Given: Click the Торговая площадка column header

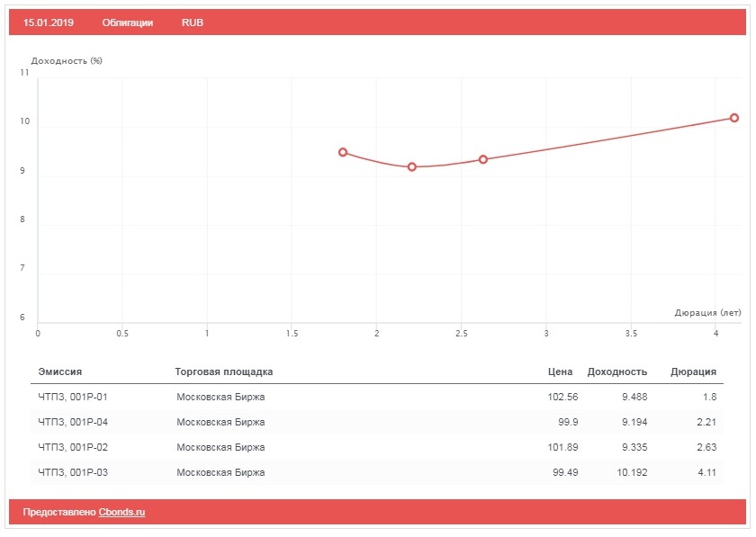Looking at the screenshot, I should coord(224,371).
